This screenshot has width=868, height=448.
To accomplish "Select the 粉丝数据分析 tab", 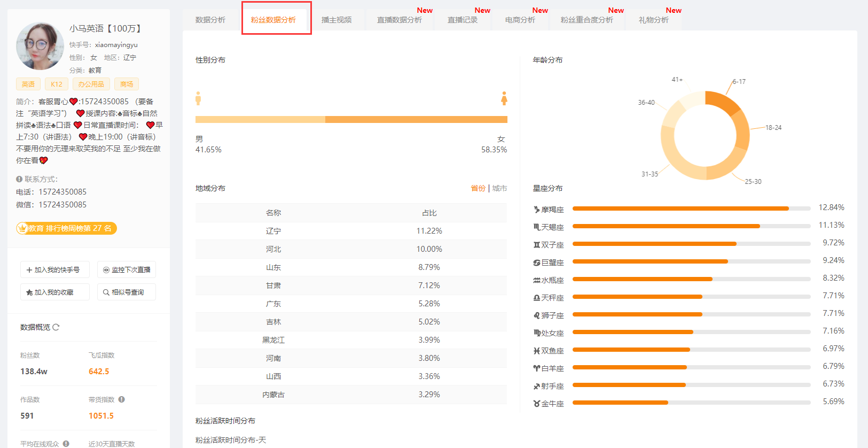I will (273, 20).
